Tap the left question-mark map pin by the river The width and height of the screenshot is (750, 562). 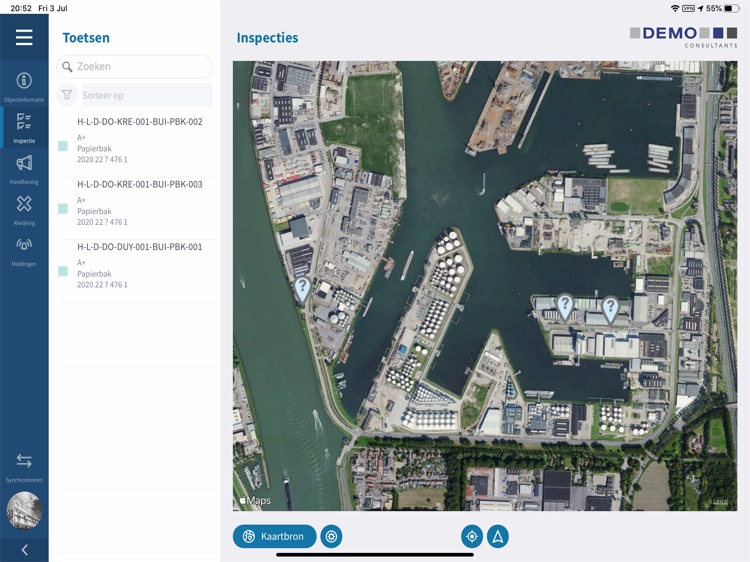point(302,288)
